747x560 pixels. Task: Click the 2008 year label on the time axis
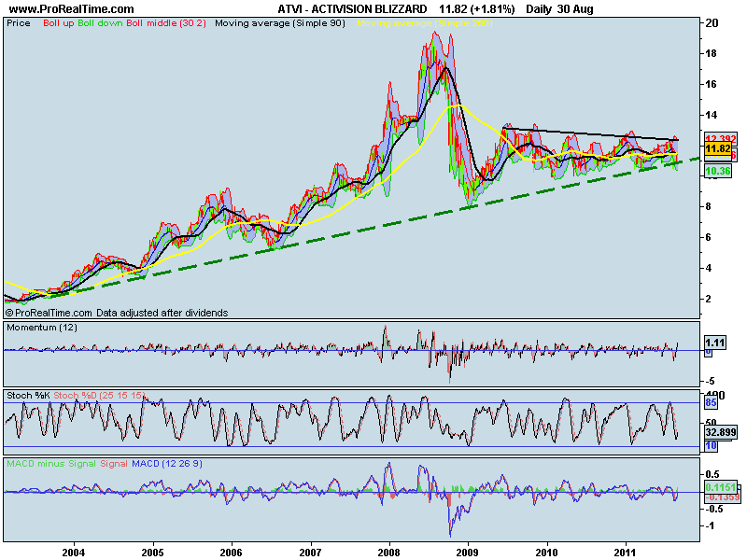coord(388,553)
